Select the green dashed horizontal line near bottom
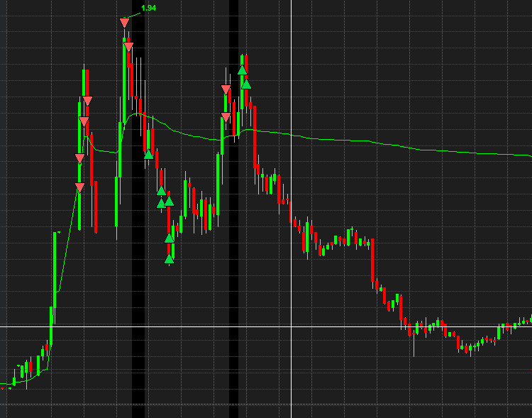This screenshot has width=532, height=418. pos(266,405)
